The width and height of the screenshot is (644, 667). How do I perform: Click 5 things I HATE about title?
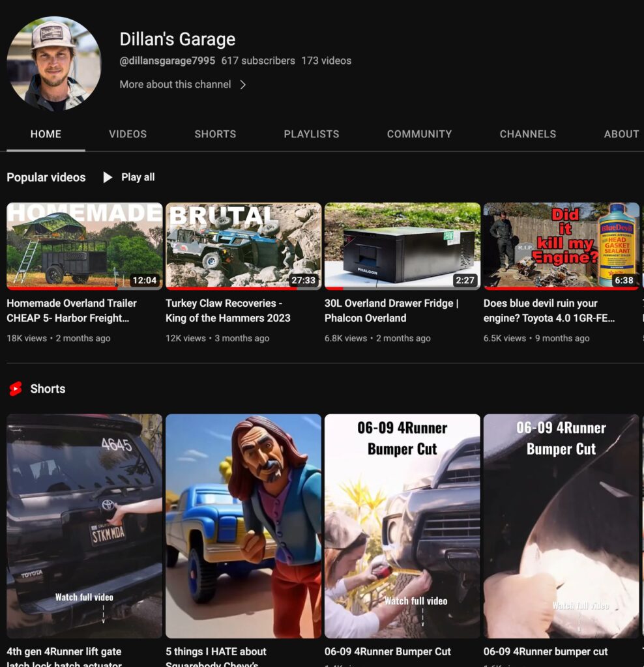pos(216,657)
